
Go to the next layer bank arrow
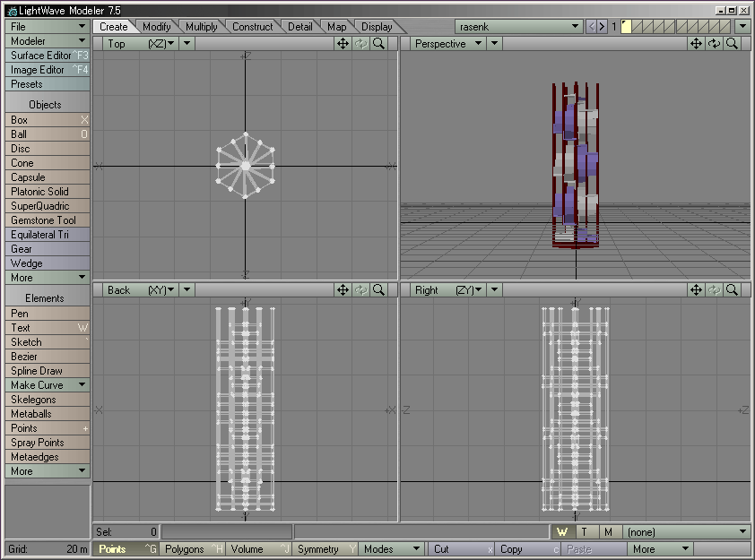coord(603,27)
